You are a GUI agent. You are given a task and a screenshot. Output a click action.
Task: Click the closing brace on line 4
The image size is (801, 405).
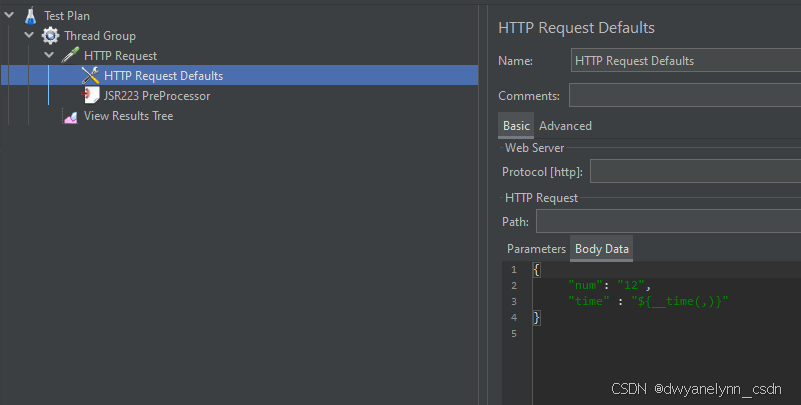[x=536, y=318]
